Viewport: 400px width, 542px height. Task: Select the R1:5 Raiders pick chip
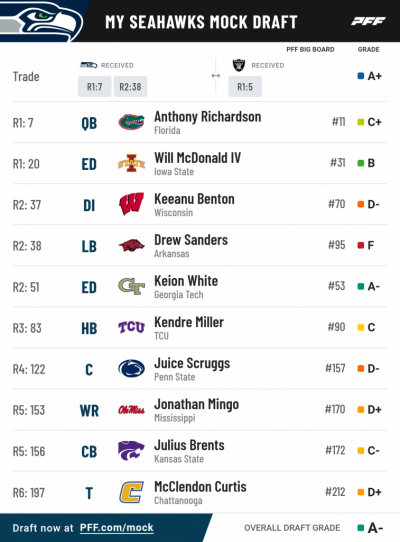point(245,86)
